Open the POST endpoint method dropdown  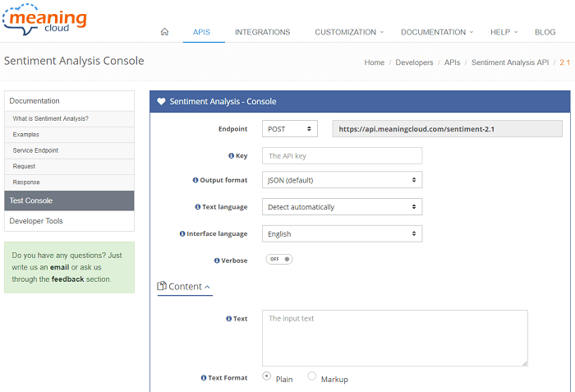click(290, 129)
